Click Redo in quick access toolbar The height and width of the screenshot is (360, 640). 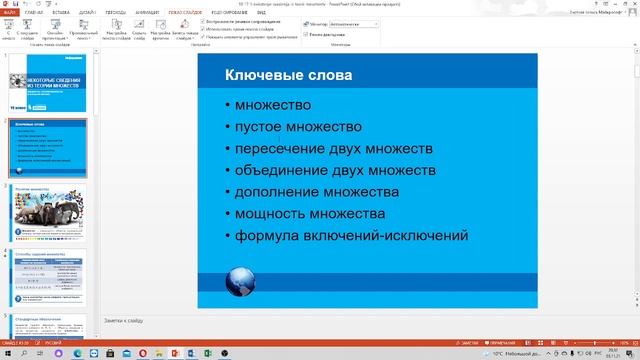(38, 4)
